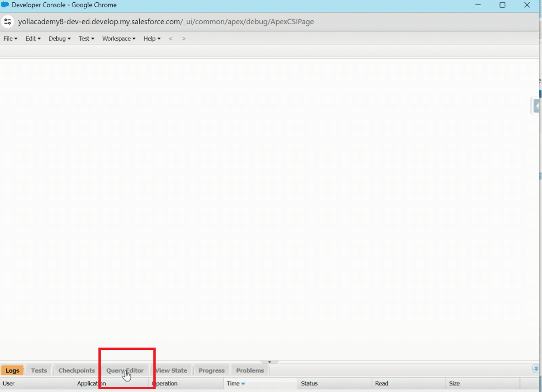Open the File menu
This screenshot has width=542, height=392.
point(10,38)
